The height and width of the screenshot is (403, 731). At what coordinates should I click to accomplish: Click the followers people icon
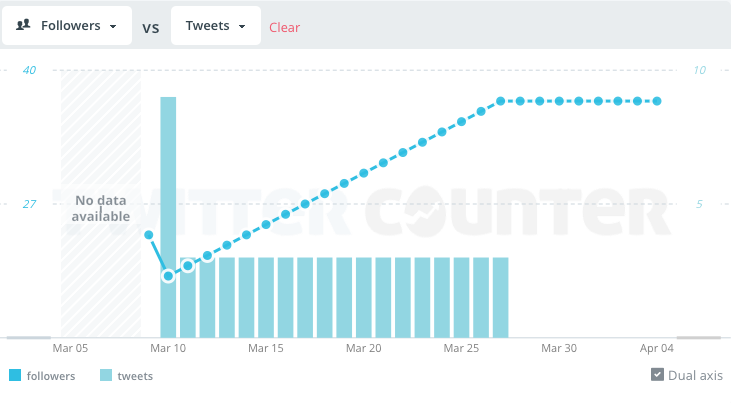click(22, 27)
